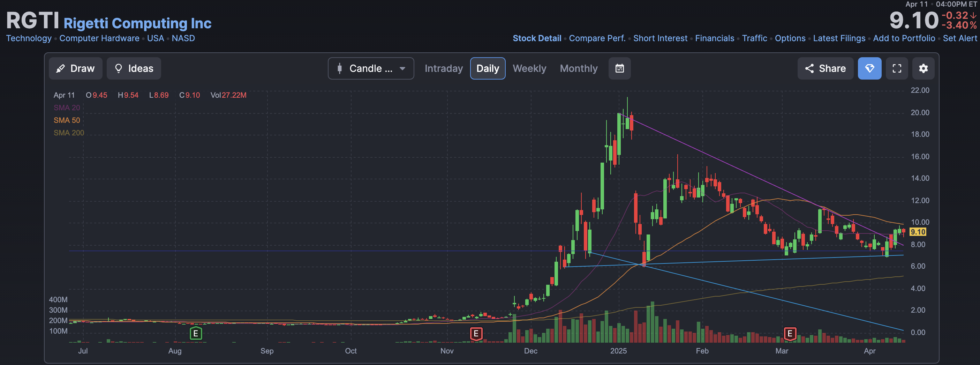Open Latest Filings link
This screenshot has height=365, width=980.
coord(839,38)
